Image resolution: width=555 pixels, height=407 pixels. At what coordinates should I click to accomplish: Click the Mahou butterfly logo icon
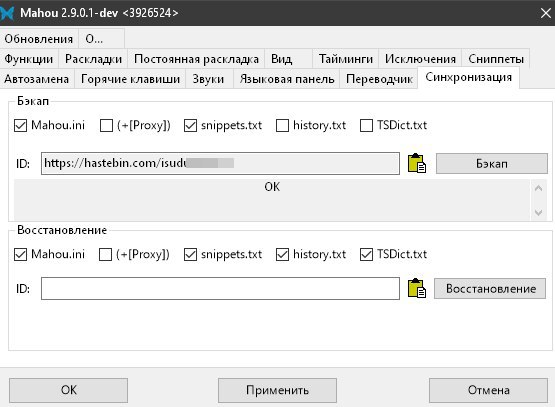click(7, 13)
